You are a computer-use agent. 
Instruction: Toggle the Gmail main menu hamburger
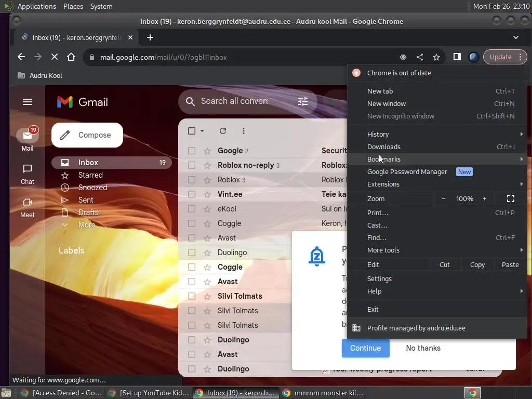pyautogui.click(x=28, y=102)
